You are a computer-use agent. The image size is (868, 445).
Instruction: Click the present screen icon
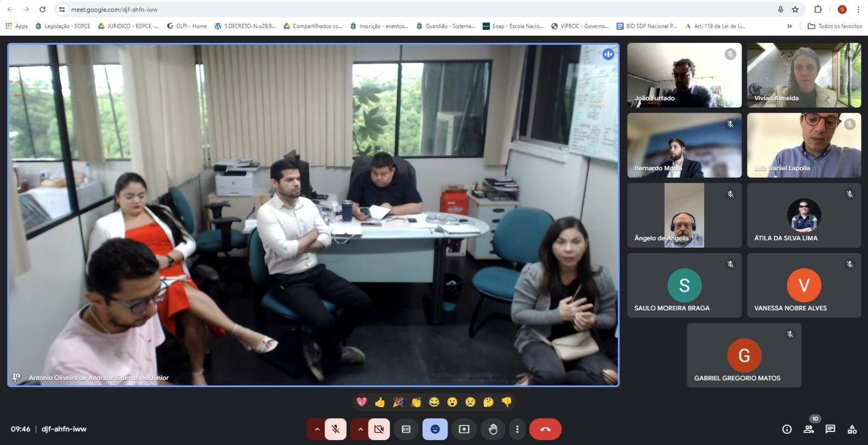(x=464, y=429)
